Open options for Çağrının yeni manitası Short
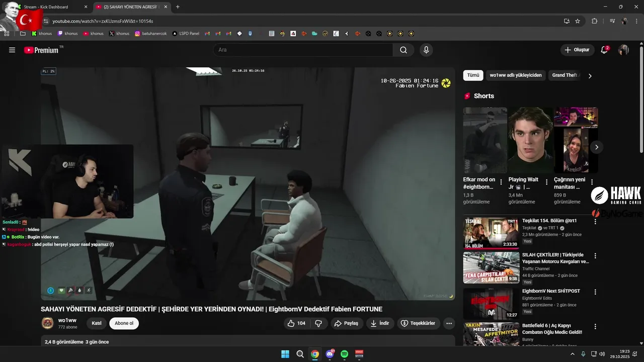 coord(592,182)
